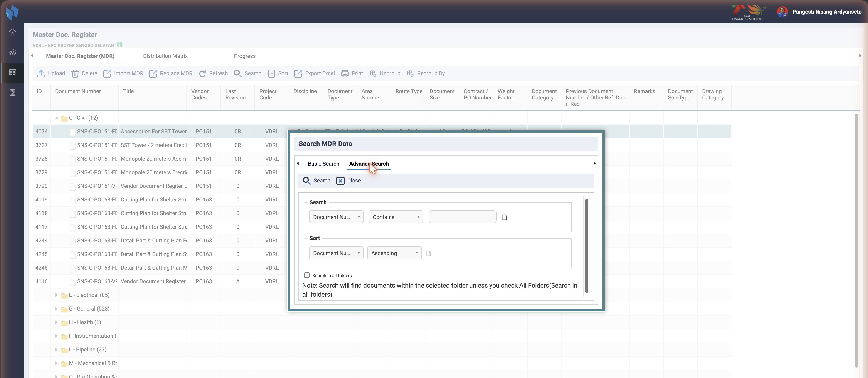Click the search value text field

(x=462, y=217)
